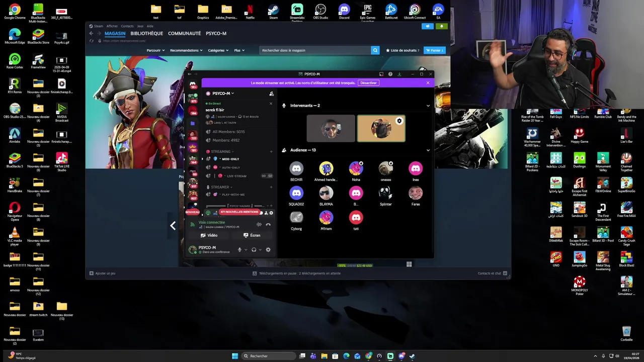Click Streamlabs icon in taskbar
Image resolution: width=644 pixels, height=362 pixels.
click(390, 356)
